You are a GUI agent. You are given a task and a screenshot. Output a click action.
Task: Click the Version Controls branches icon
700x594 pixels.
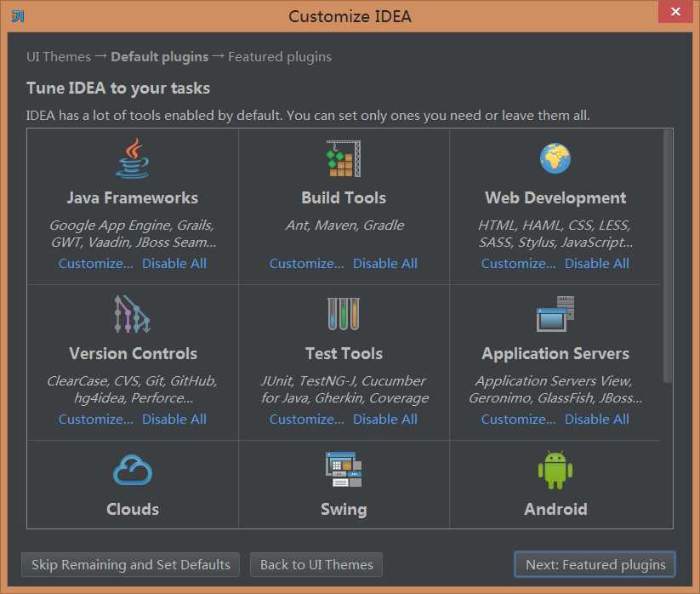point(132,314)
